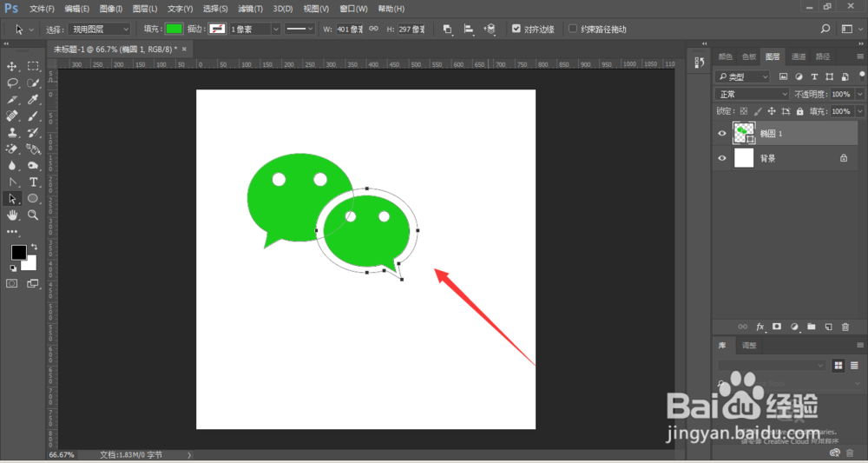Open 文件(F) menu
The height and width of the screenshot is (463, 868).
(x=42, y=9)
